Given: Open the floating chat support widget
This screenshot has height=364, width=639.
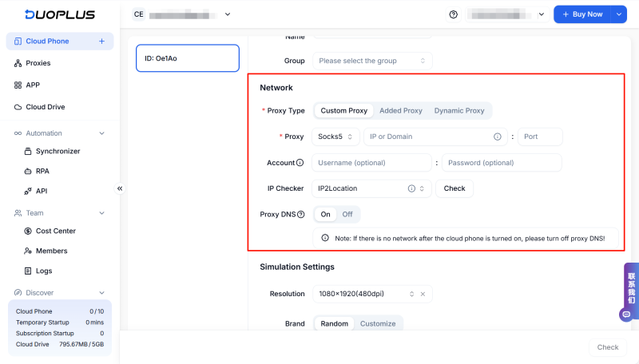Looking at the screenshot, I should (626, 314).
